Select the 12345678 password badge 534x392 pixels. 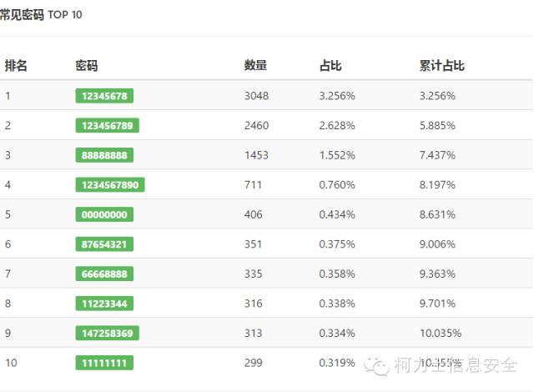[104, 96]
